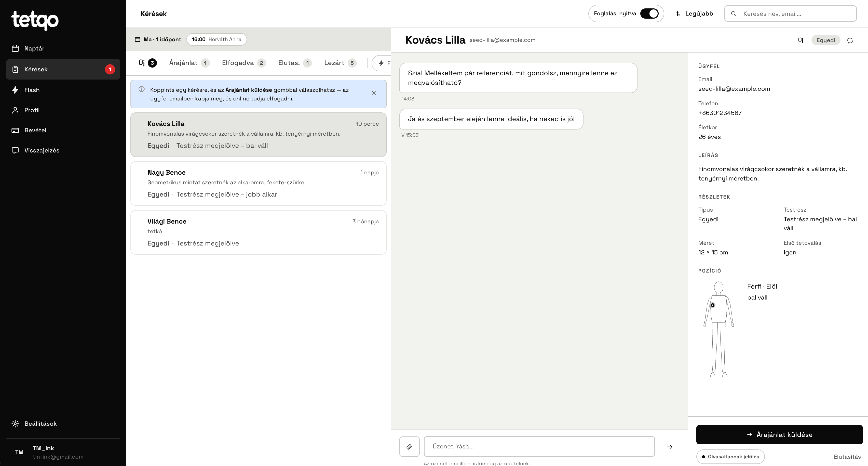Open the Bevétel card icon
The width and height of the screenshot is (868, 466).
15,131
